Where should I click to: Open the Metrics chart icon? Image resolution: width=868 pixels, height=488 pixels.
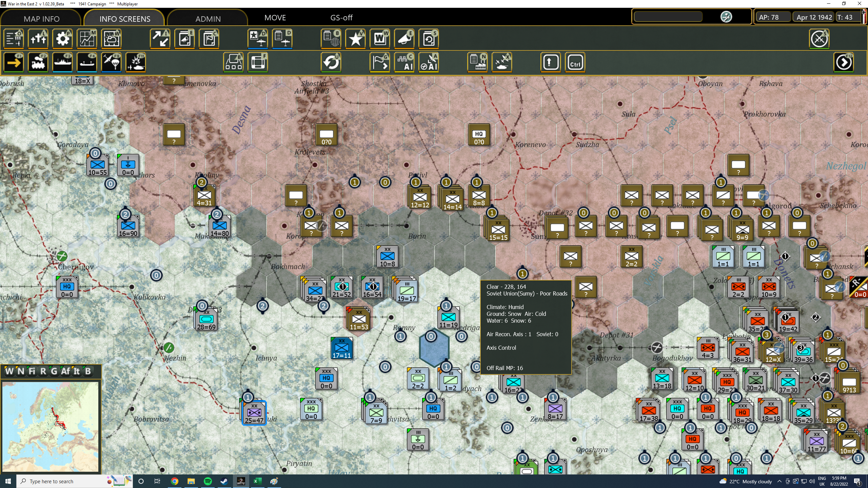87,39
